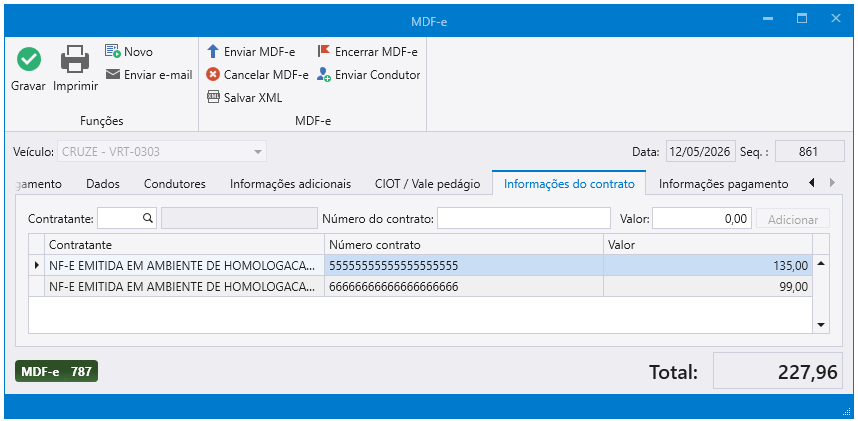Select contract number 66666666666666666666 cell
Viewport: 858px width, 421px height.
[464, 286]
